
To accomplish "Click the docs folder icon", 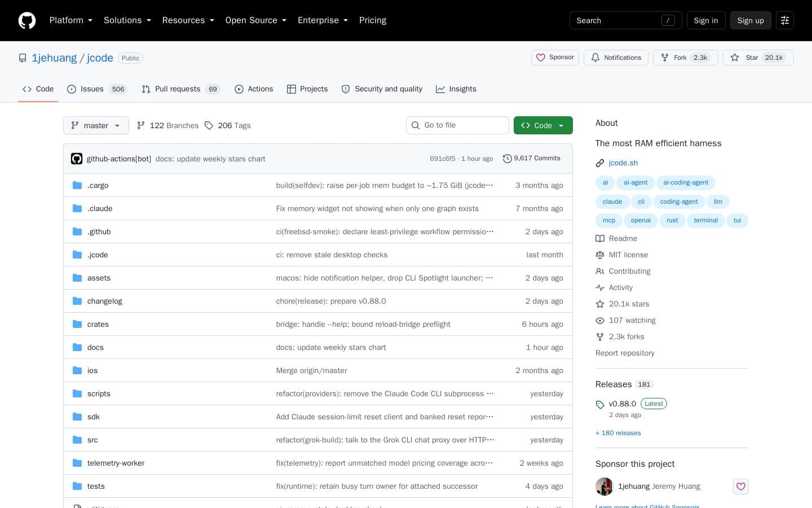I will point(77,347).
